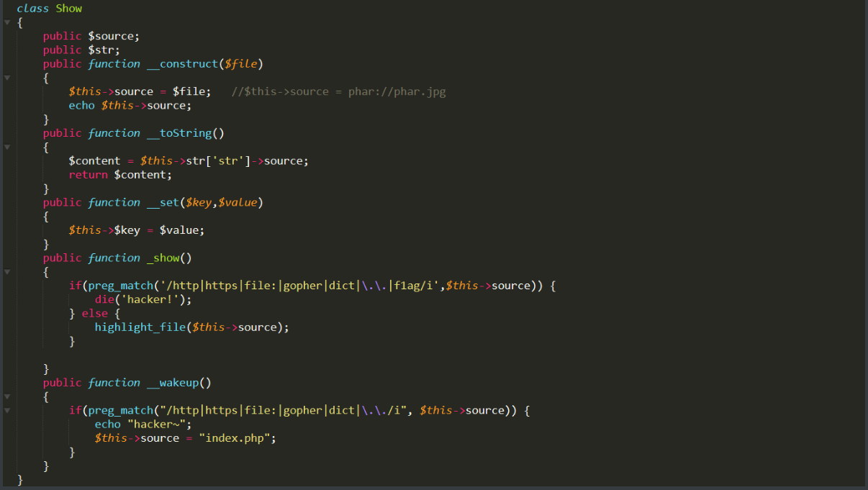Click the '$str;' property declaration

tap(104, 50)
